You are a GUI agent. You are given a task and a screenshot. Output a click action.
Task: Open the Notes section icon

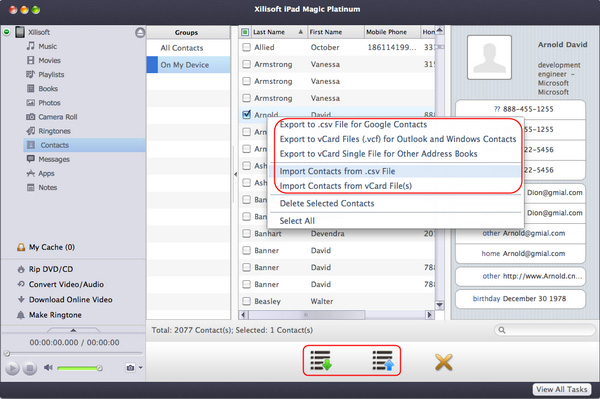point(31,187)
